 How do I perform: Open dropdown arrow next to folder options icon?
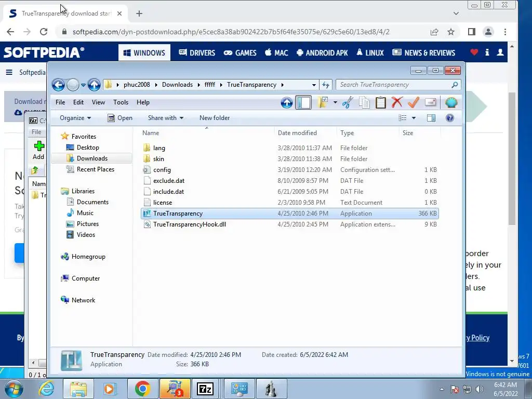tap(335, 102)
